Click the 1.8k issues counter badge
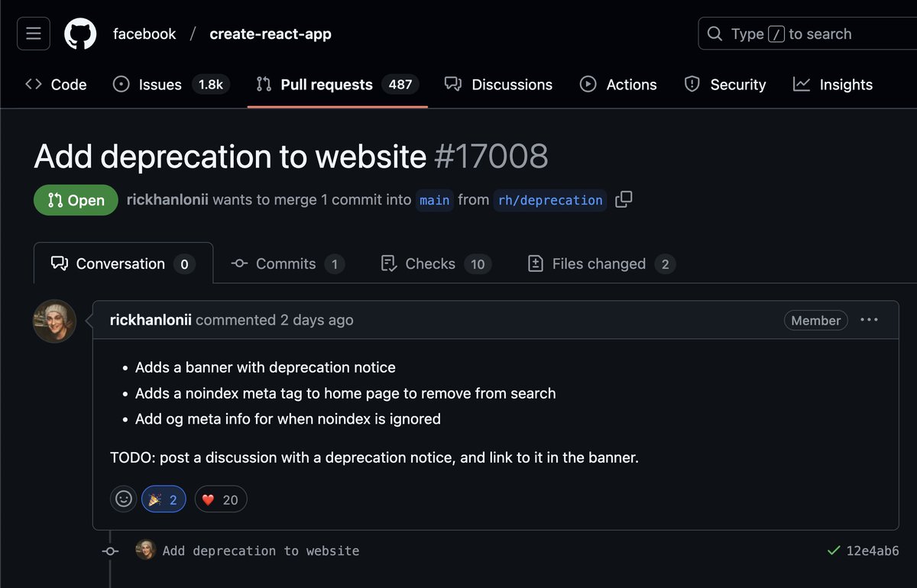This screenshot has width=917, height=588. click(210, 85)
